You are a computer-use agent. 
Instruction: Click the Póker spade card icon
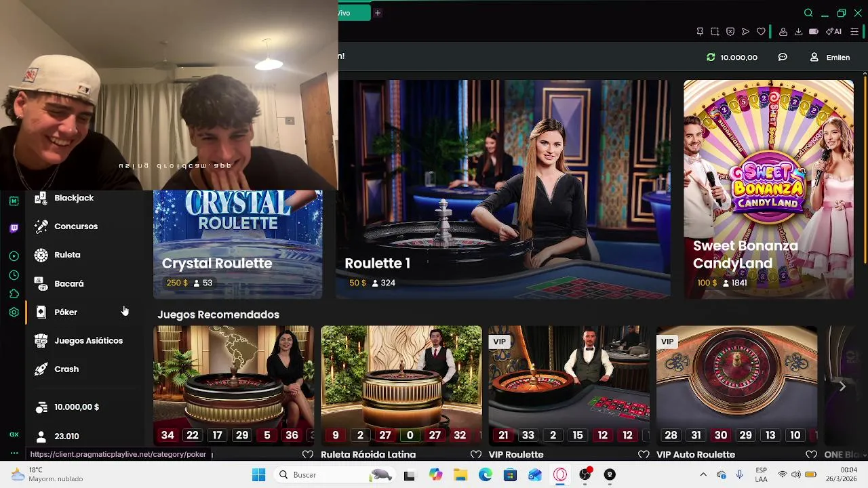41,312
